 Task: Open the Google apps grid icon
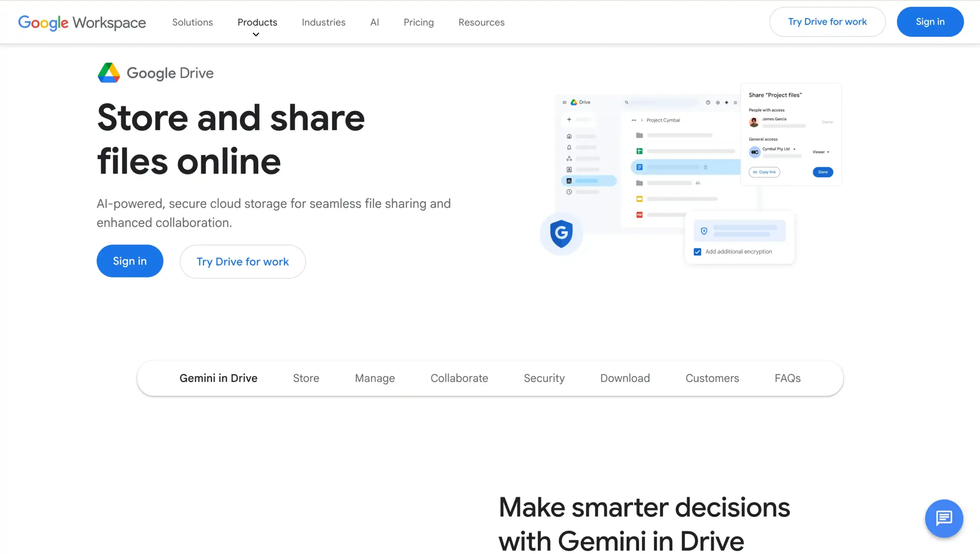(x=735, y=103)
